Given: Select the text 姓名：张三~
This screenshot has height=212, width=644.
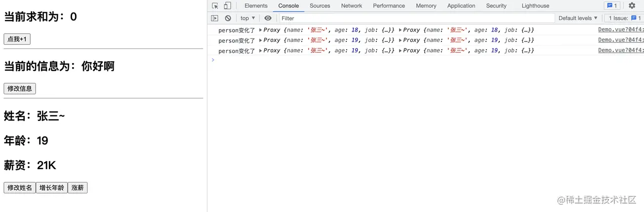Looking at the screenshot, I should [35, 116].
